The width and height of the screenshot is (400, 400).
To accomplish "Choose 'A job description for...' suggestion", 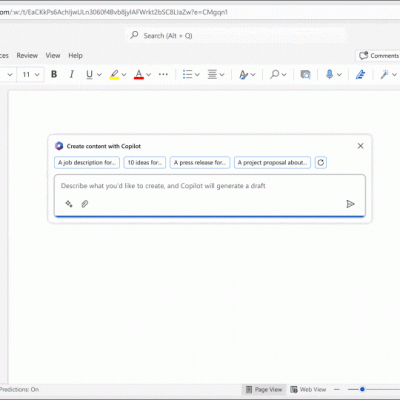I will coord(87,163).
